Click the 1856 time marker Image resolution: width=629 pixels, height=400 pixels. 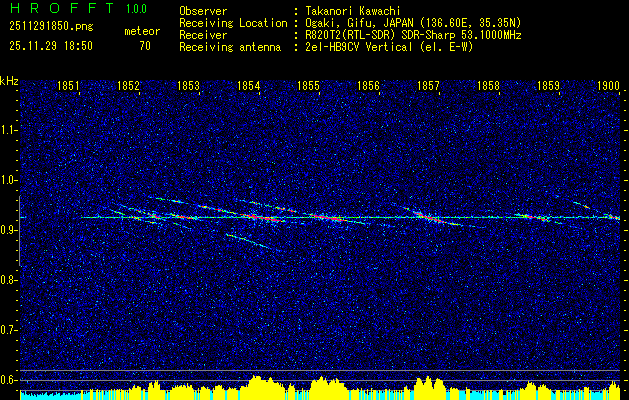coord(368,85)
